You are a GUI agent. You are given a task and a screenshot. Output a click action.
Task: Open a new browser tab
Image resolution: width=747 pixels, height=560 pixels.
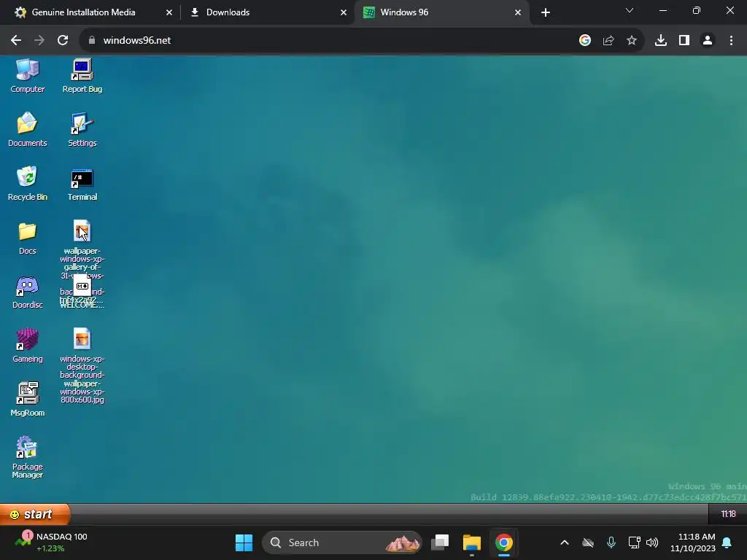tap(546, 12)
